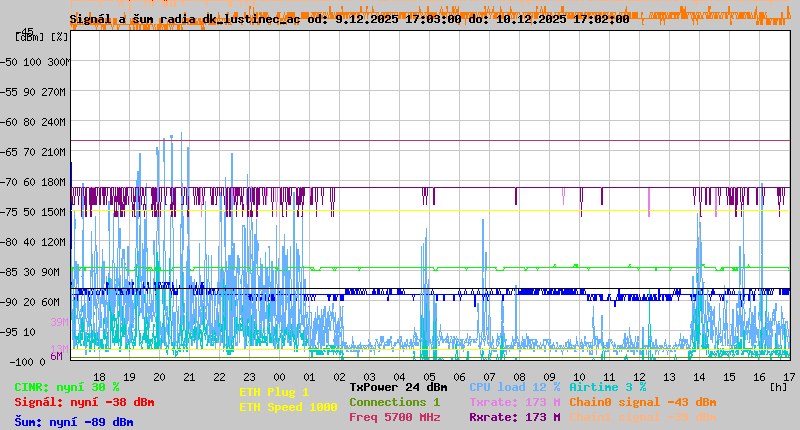Select the 'CINR: nyní 30 %' legend entry
800x430 pixels.
coord(67,387)
